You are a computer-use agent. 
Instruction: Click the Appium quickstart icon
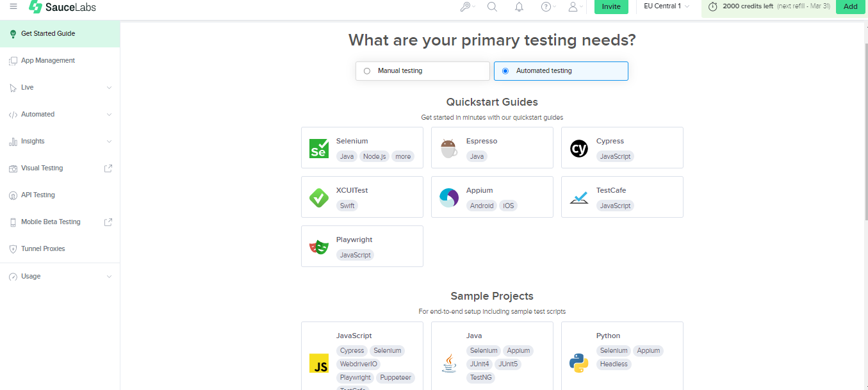(448, 197)
